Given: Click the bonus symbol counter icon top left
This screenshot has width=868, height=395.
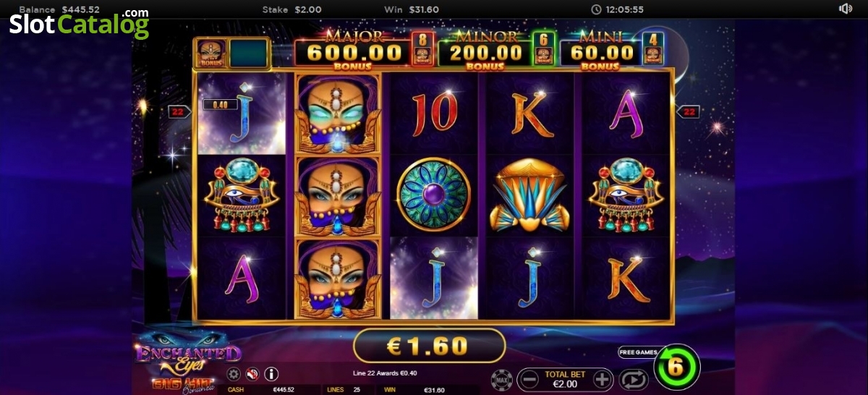Looking at the screenshot, I should [x=210, y=53].
